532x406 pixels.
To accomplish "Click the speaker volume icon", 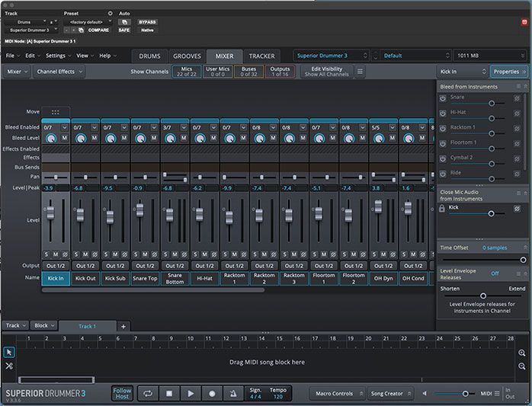I will coord(425,394).
